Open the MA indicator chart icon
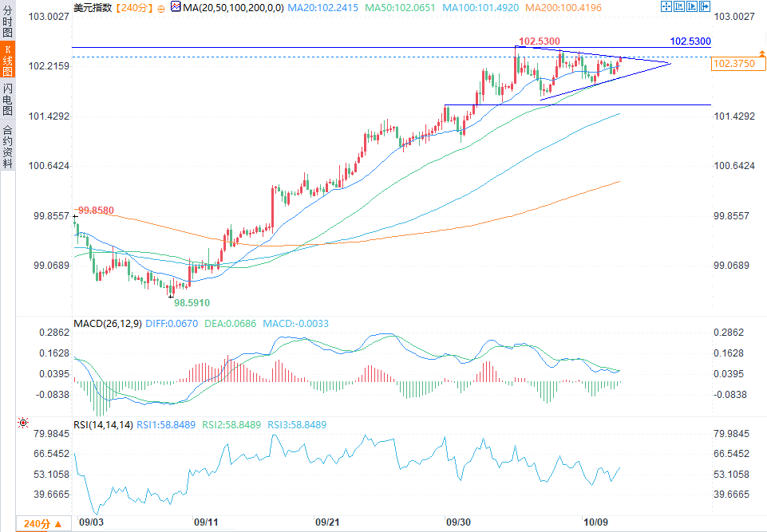This screenshot has height=532, width=767. (x=176, y=7)
